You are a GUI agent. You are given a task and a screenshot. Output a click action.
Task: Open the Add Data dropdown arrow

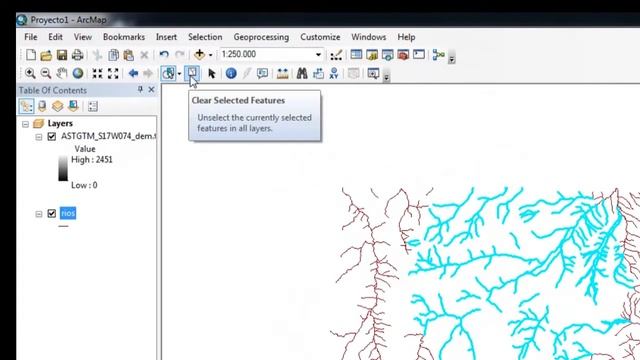tap(210, 55)
